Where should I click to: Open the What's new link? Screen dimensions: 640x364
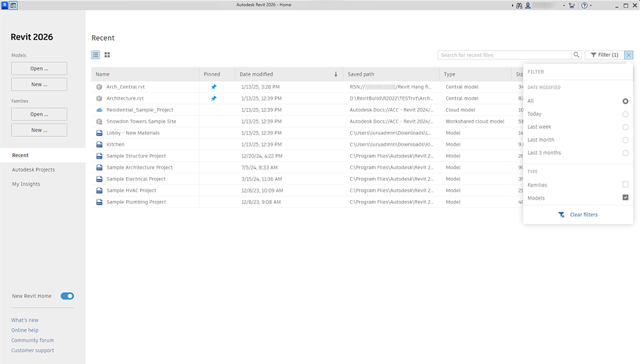[25, 320]
